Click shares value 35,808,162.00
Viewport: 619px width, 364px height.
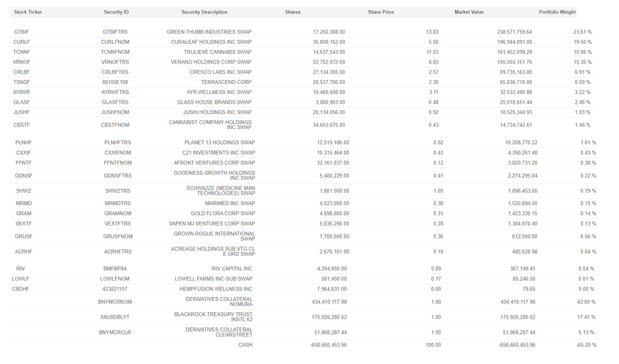point(329,42)
